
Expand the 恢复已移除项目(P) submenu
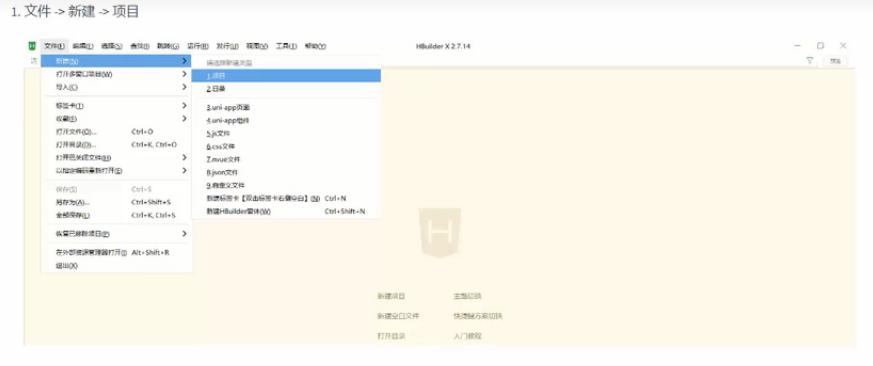(x=116, y=234)
